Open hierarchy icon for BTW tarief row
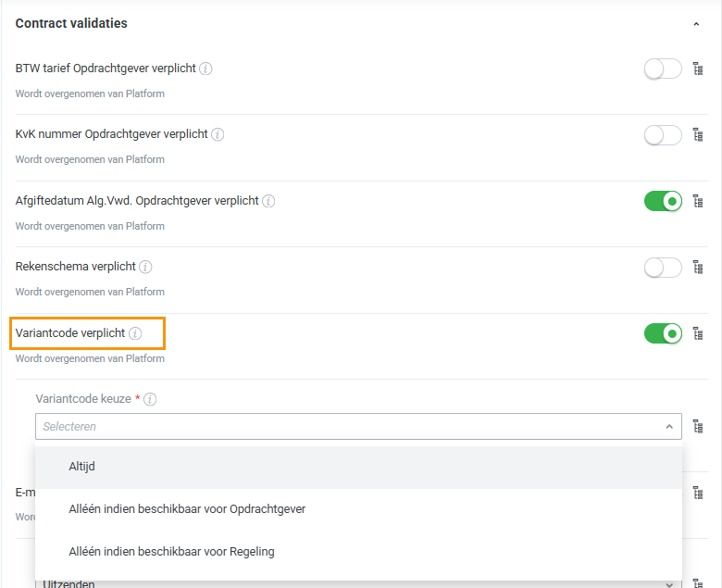Image resolution: width=722 pixels, height=588 pixels. [x=699, y=69]
